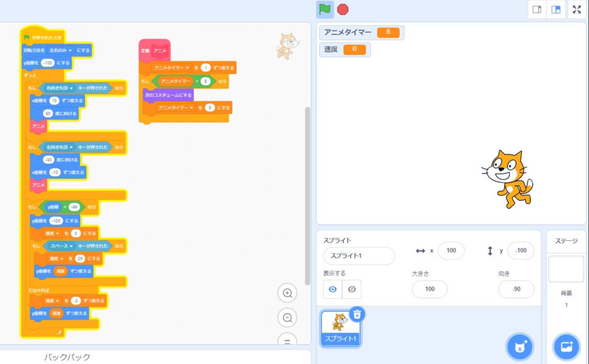
Task: Edit the -99 value in y座標 comparison
Action: click(74, 207)
